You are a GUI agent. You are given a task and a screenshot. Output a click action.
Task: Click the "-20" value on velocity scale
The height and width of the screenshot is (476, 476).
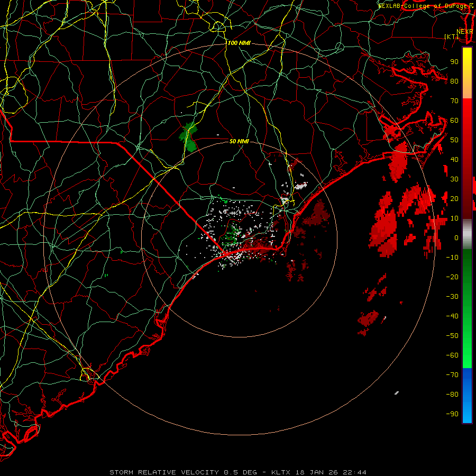point(452,277)
